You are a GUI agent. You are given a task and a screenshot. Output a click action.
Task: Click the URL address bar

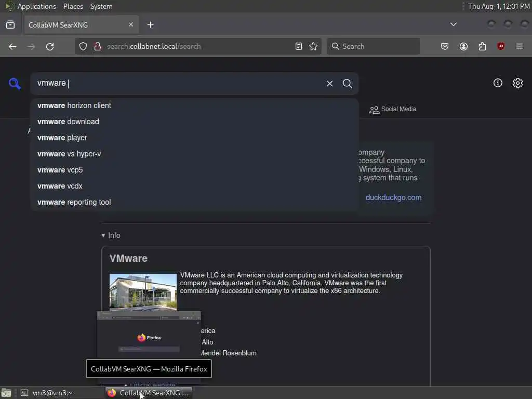point(198,46)
